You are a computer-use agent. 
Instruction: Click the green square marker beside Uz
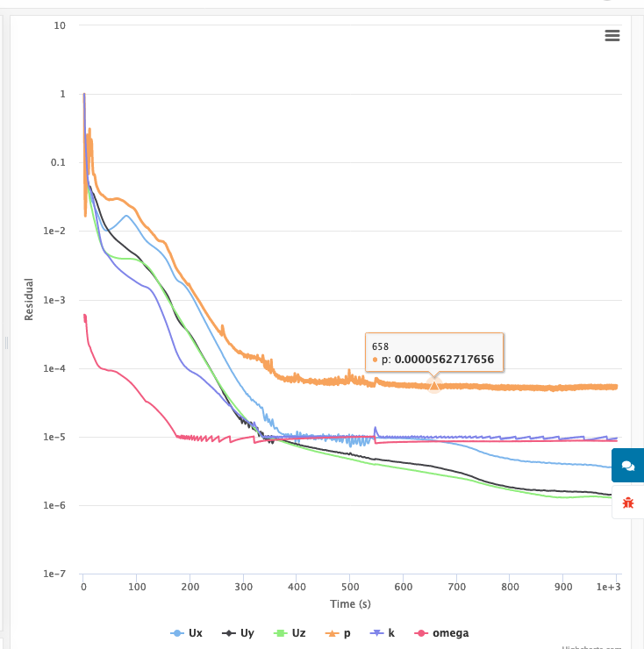(281, 632)
